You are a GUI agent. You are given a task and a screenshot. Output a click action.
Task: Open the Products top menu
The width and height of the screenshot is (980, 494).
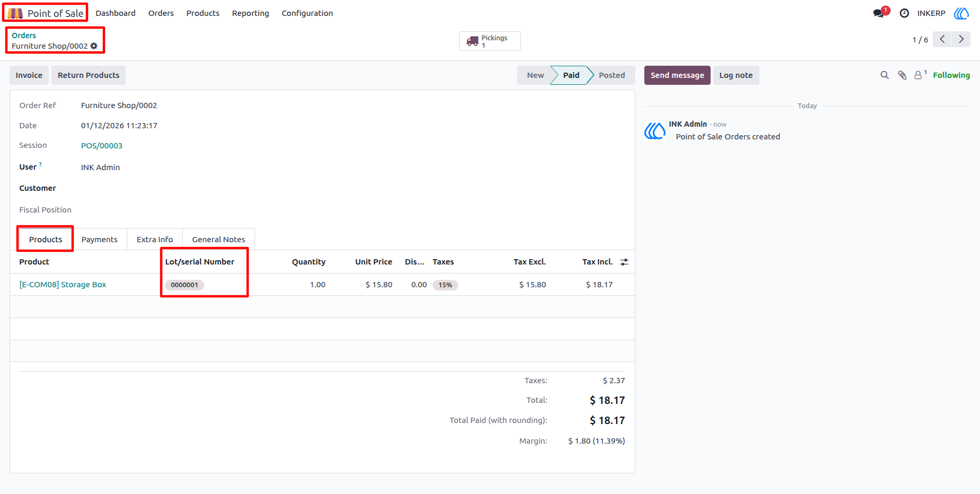203,13
